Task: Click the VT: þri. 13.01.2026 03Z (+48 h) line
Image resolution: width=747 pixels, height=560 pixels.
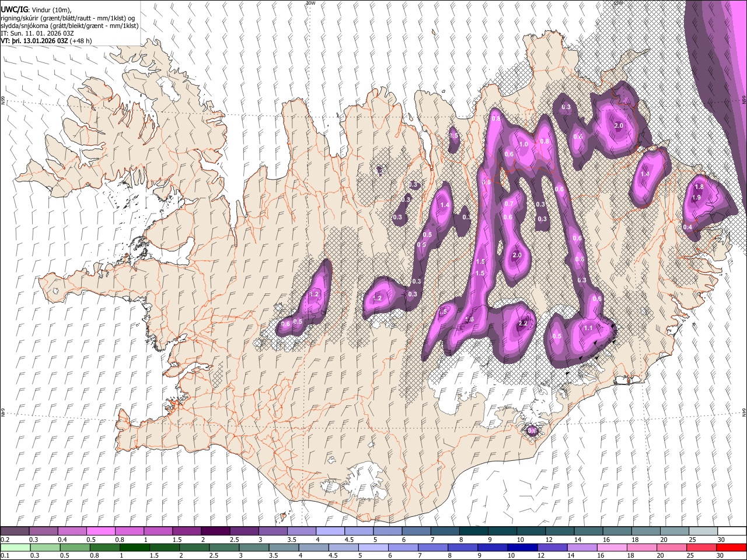Action: (46, 41)
